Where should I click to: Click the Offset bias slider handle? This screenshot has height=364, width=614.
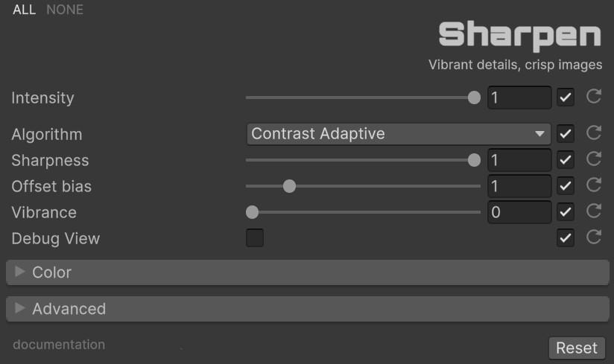tap(289, 186)
